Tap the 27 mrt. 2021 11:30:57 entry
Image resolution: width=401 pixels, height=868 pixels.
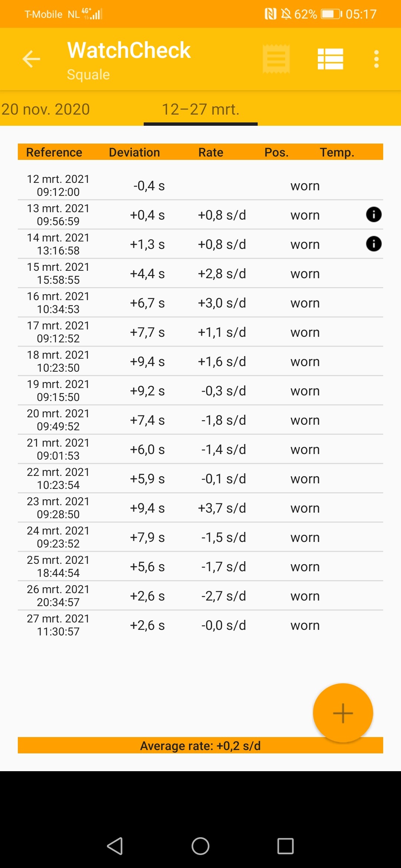(x=200, y=625)
